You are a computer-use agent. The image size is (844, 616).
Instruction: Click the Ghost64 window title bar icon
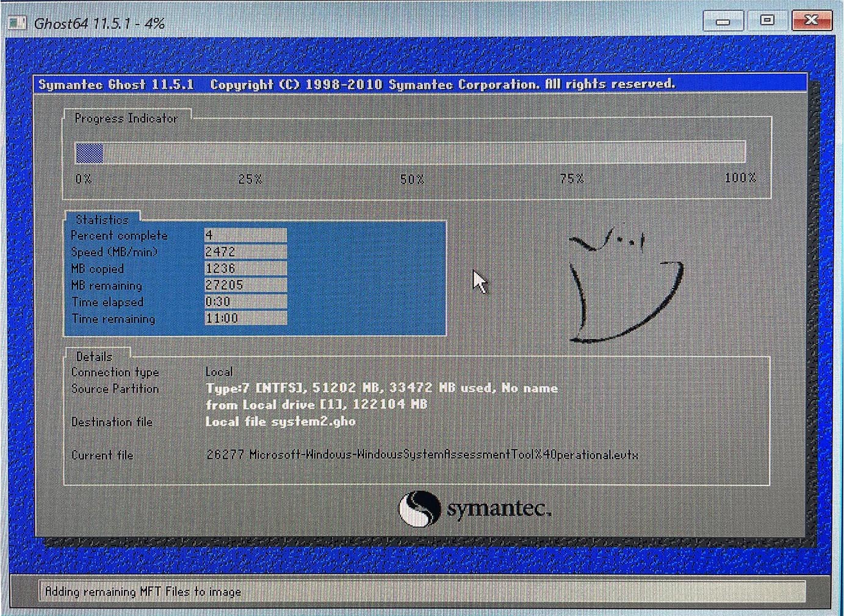click(17, 23)
